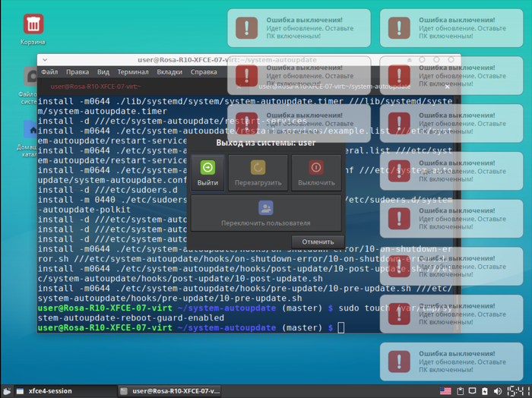Open the Вкладки tabs menu

point(169,72)
